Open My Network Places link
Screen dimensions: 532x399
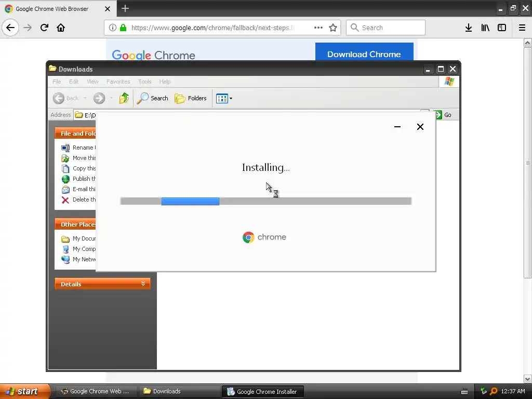point(79,260)
